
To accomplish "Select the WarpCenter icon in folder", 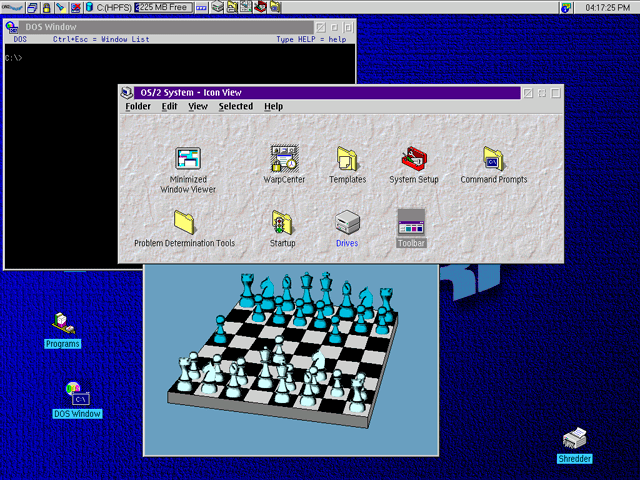I will 284,158.
